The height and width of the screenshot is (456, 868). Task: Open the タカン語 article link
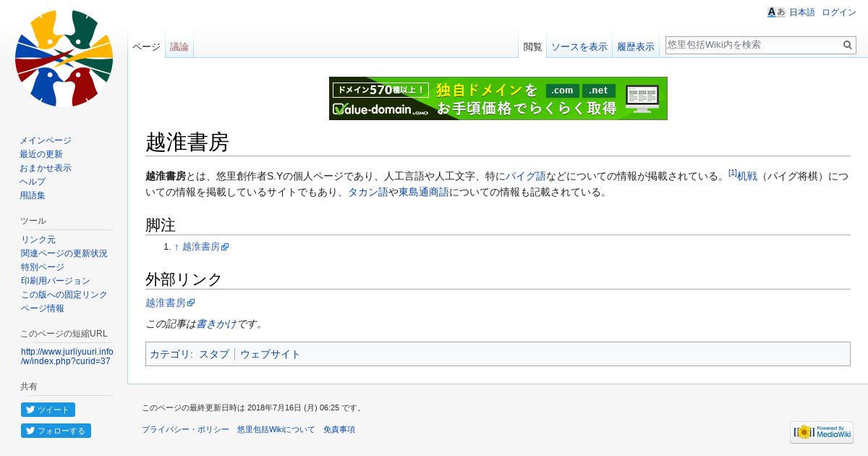pos(368,193)
